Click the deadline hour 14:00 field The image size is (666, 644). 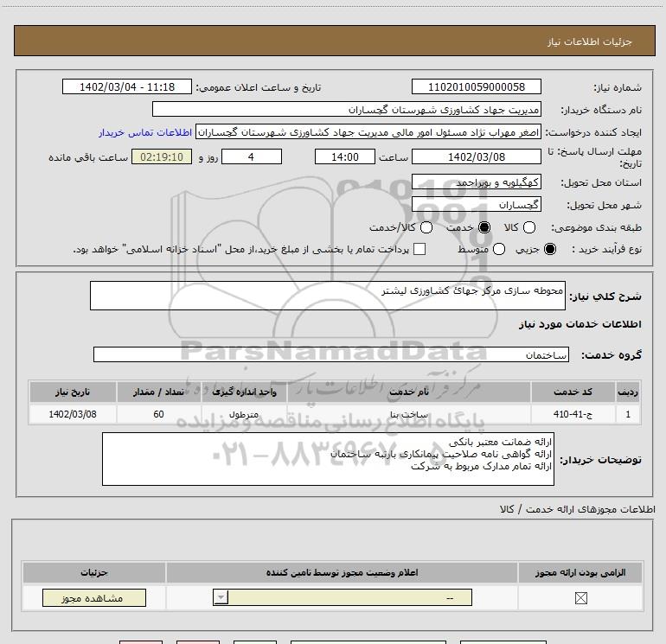345,157
